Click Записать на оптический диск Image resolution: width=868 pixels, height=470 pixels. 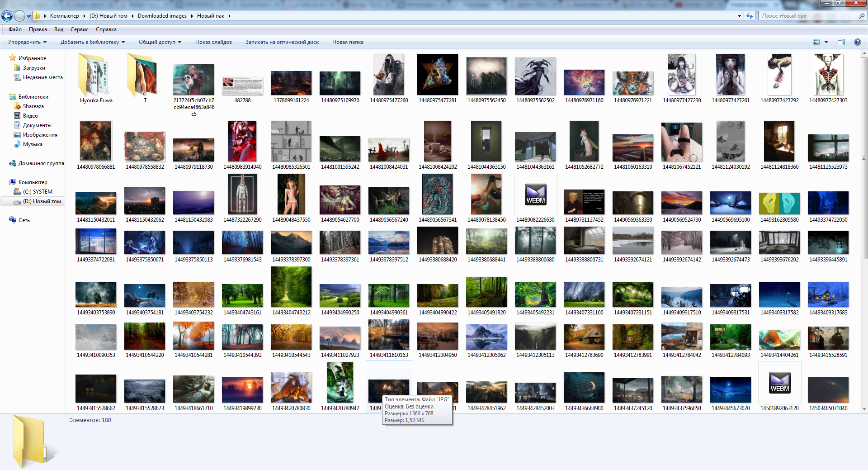[282, 42]
